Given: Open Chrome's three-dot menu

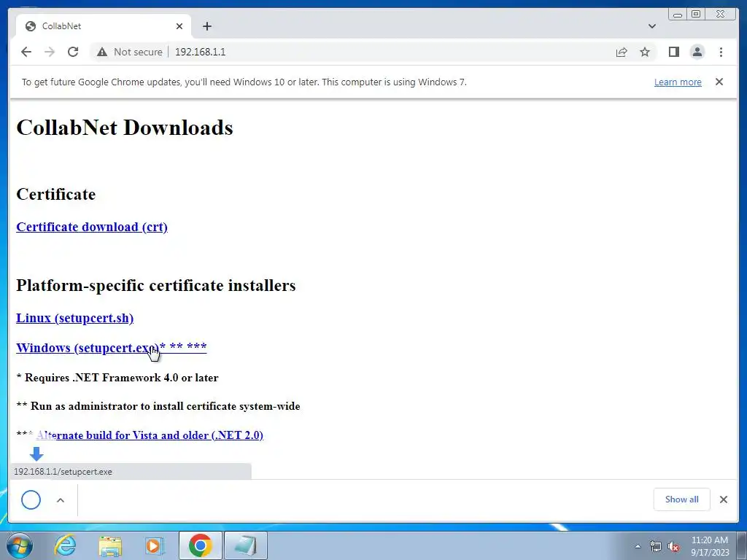Looking at the screenshot, I should [721, 52].
